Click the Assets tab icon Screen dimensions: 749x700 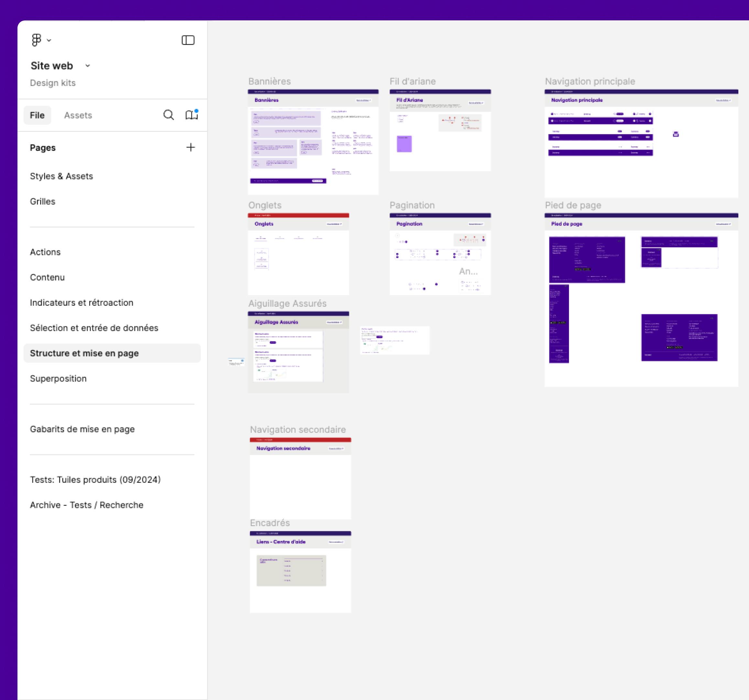click(77, 115)
